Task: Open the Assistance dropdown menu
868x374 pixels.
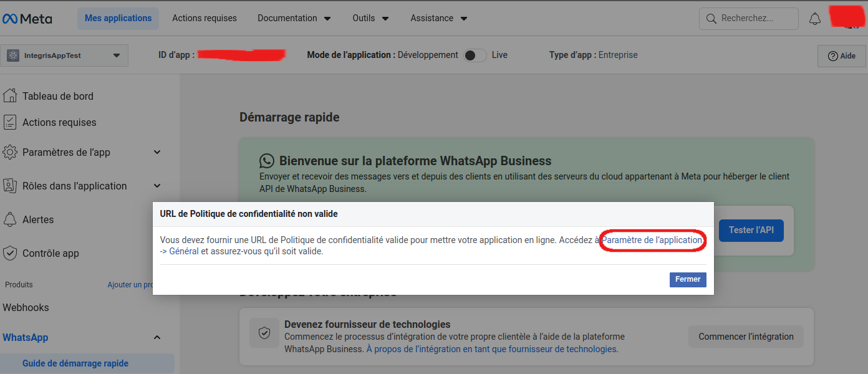Action: [x=439, y=19]
